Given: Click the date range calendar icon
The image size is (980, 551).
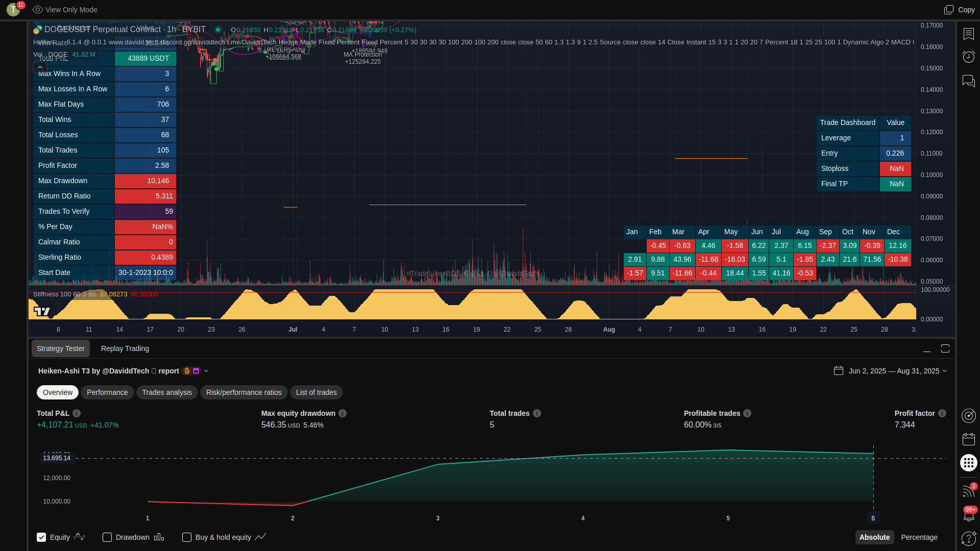Looking at the screenshot, I should coord(839,371).
